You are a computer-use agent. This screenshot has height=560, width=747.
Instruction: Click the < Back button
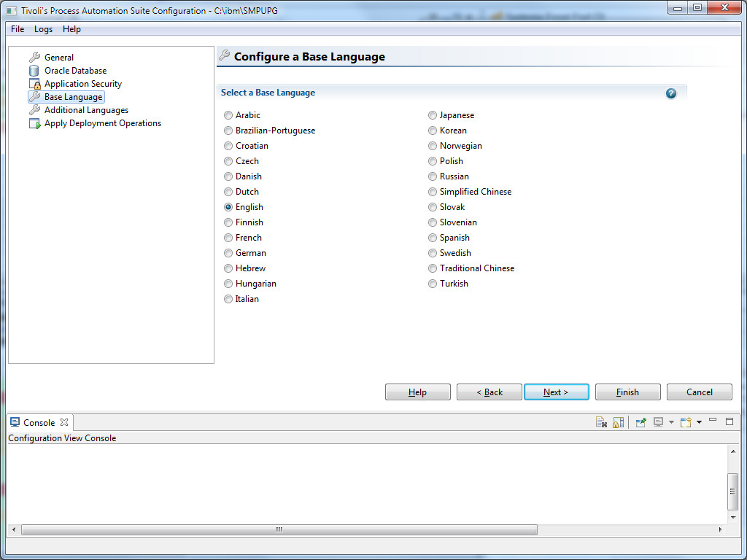(x=489, y=392)
